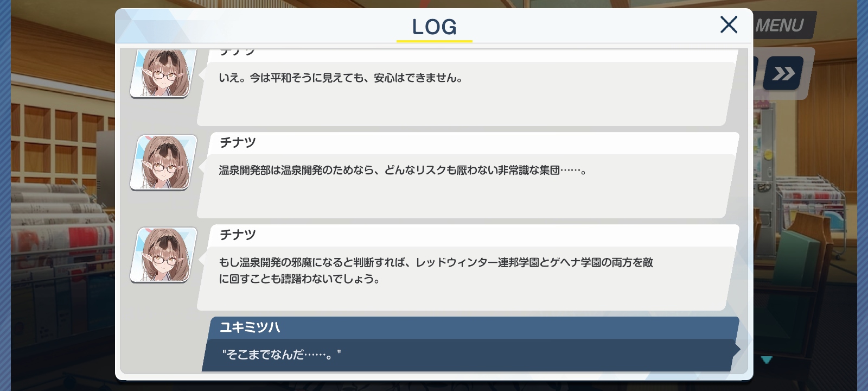868x391 pixels.
Task: Click the cyan next-dialogue triangle indicator
Action: tap(767, 360)
